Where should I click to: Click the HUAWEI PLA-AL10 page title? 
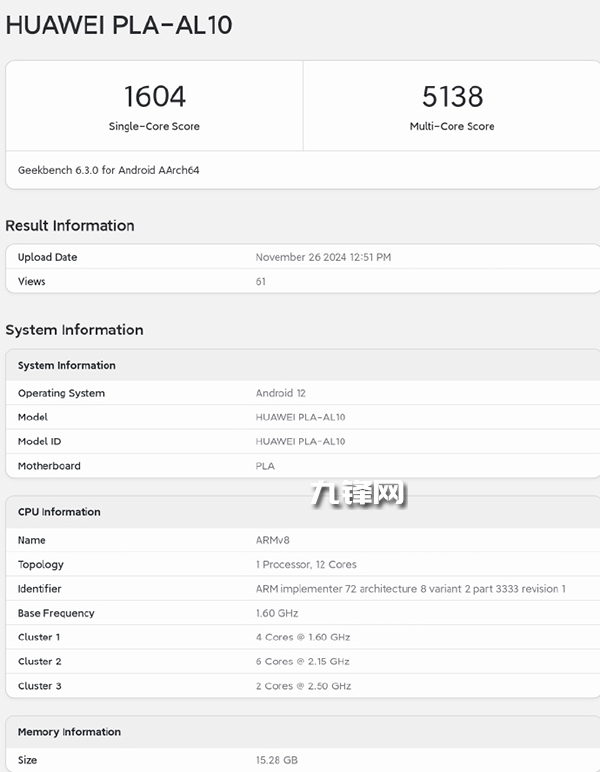coord(119,25)
